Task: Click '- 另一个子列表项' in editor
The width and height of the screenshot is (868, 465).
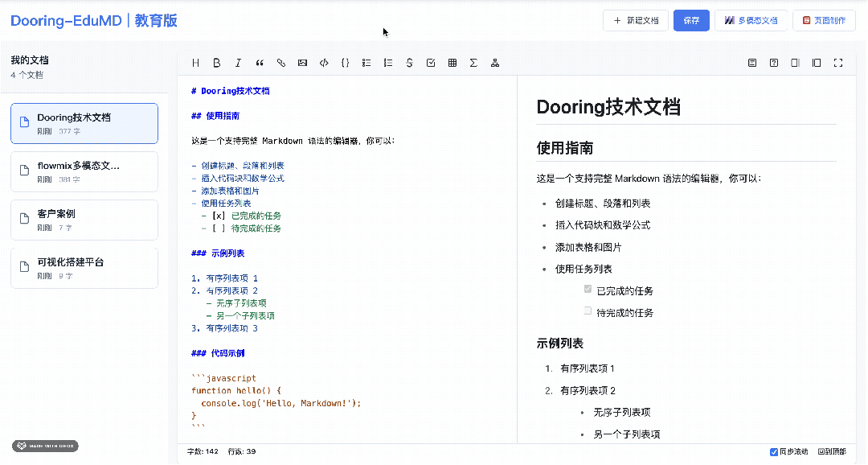Action: (241, 316)
